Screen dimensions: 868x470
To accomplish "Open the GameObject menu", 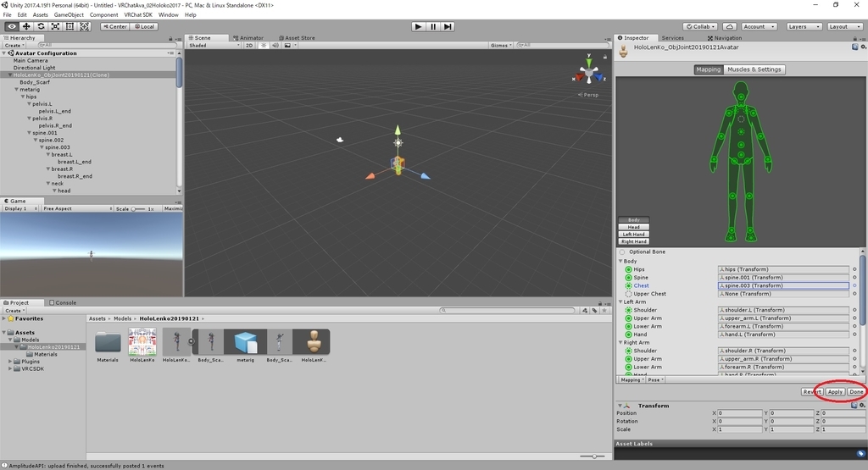I will (69, 15).
